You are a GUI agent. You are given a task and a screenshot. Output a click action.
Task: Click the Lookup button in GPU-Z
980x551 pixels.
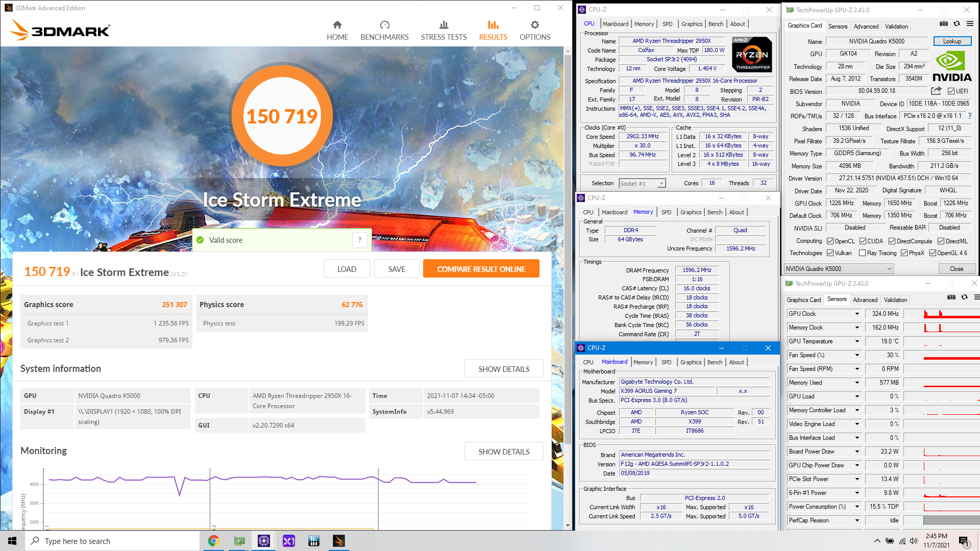click(x=952, y=41)
